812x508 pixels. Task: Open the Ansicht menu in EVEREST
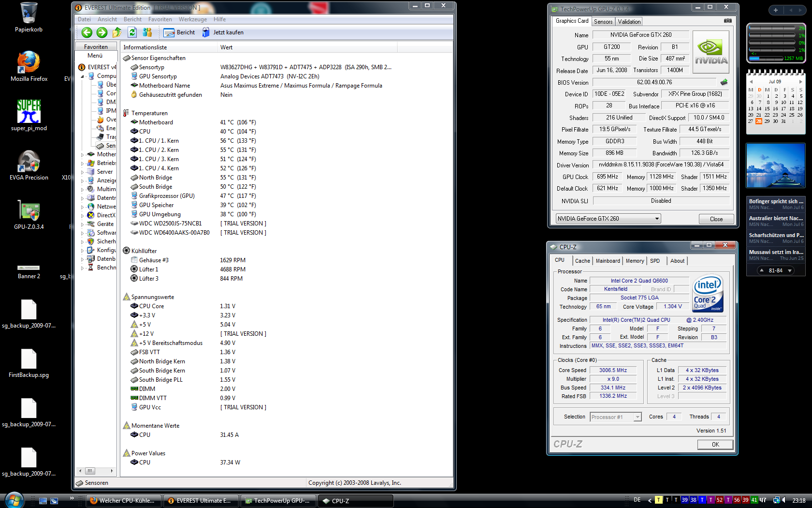pos(107,19)
